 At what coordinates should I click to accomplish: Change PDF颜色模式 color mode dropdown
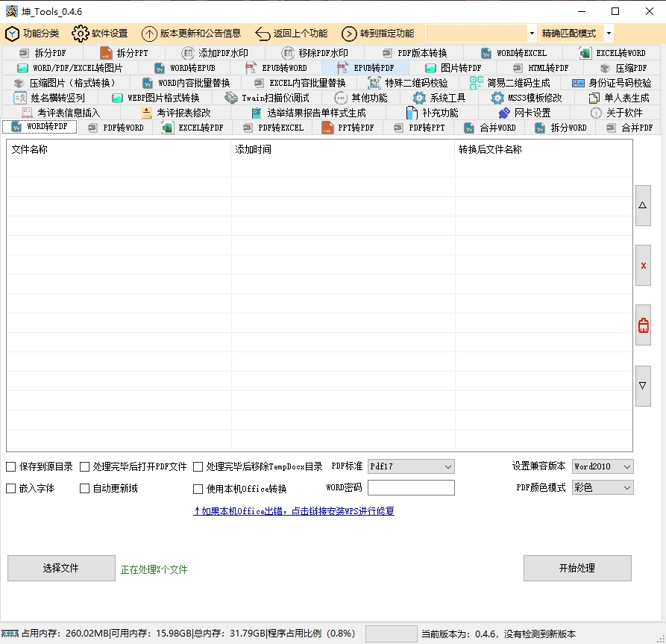point(602,488)
